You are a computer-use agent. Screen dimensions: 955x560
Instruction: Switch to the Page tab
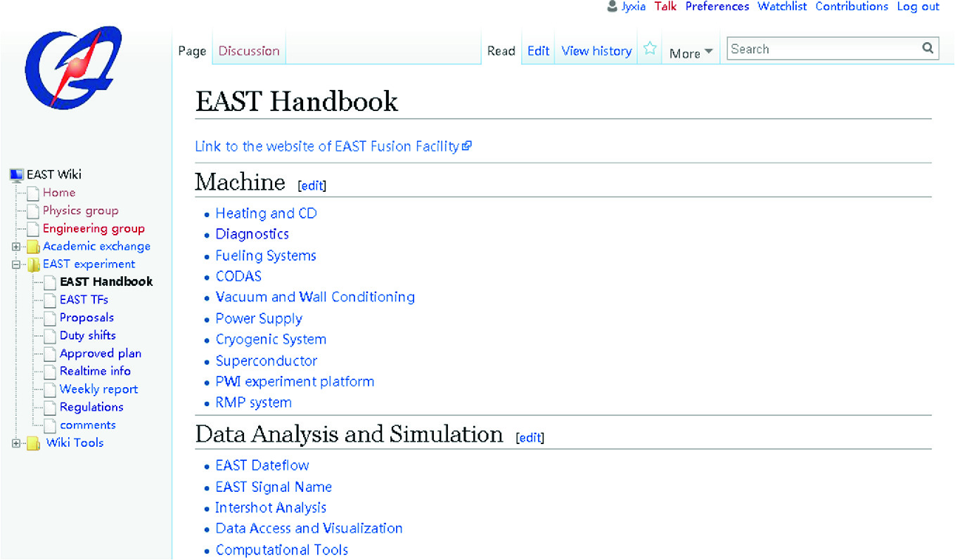(192, 51)
